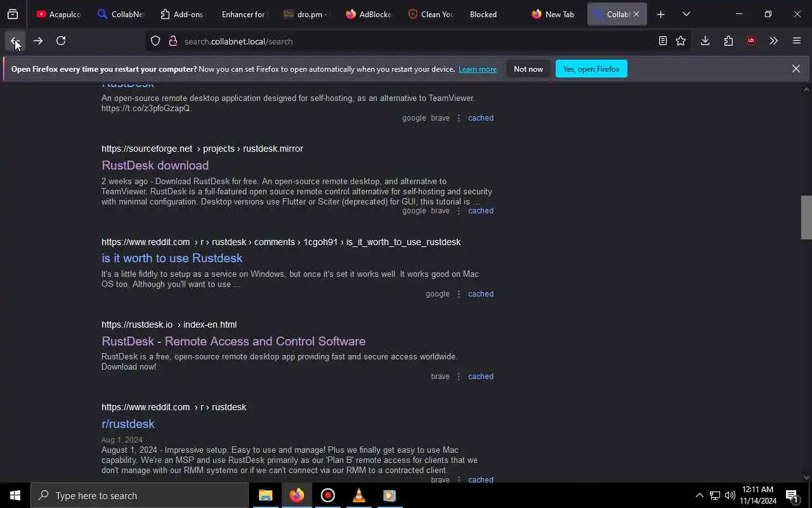Viewport: 812px width, 508px height.
Task: Open 'is it worth to use Rustdesk' result
Action: click(x=172, y=258)
